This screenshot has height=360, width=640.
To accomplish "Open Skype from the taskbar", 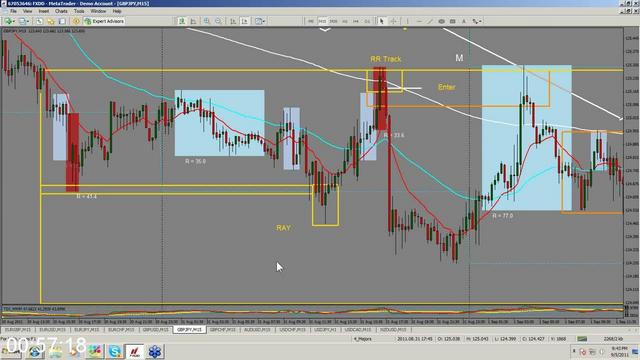I will click(115, 351).
